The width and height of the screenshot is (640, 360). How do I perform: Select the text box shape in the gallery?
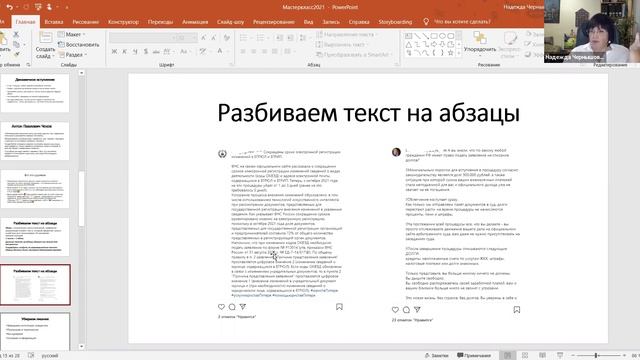click(x=409, y=36)
